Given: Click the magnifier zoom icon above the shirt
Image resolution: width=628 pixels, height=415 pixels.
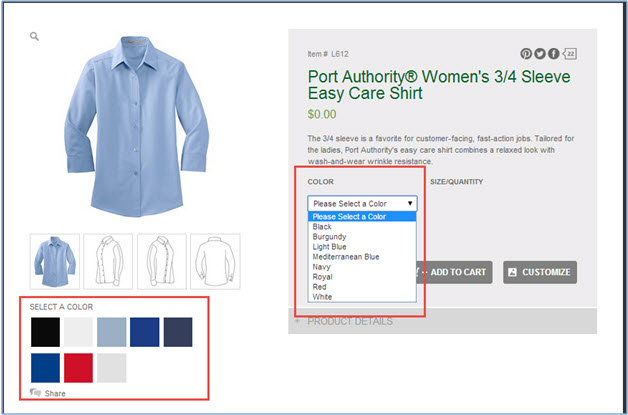Looking at the screenshot, I should coord(34,37).
